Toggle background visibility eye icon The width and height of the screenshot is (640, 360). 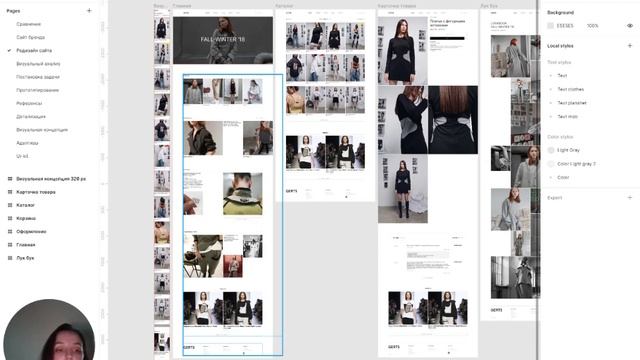(630, 26)
